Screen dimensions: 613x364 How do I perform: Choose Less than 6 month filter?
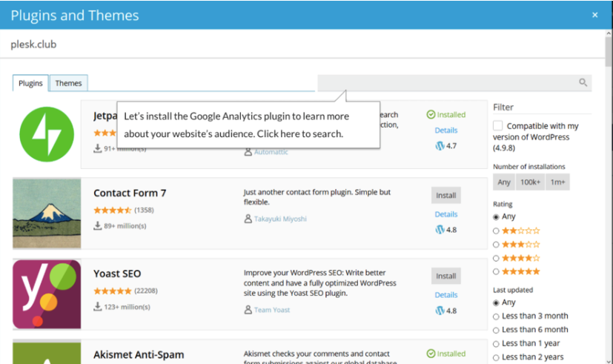pos(496,330)
